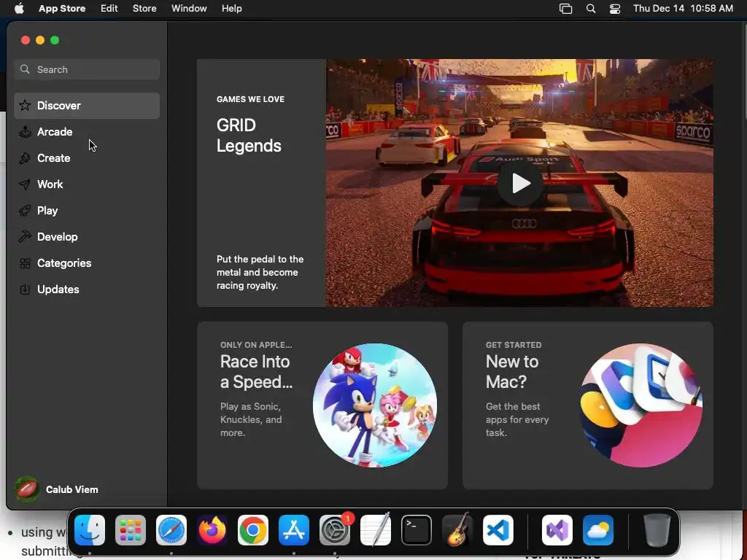The width and height of the screenshot is (747, 560).
Task: Open the Discover section star icon
Action: point(25,105)
